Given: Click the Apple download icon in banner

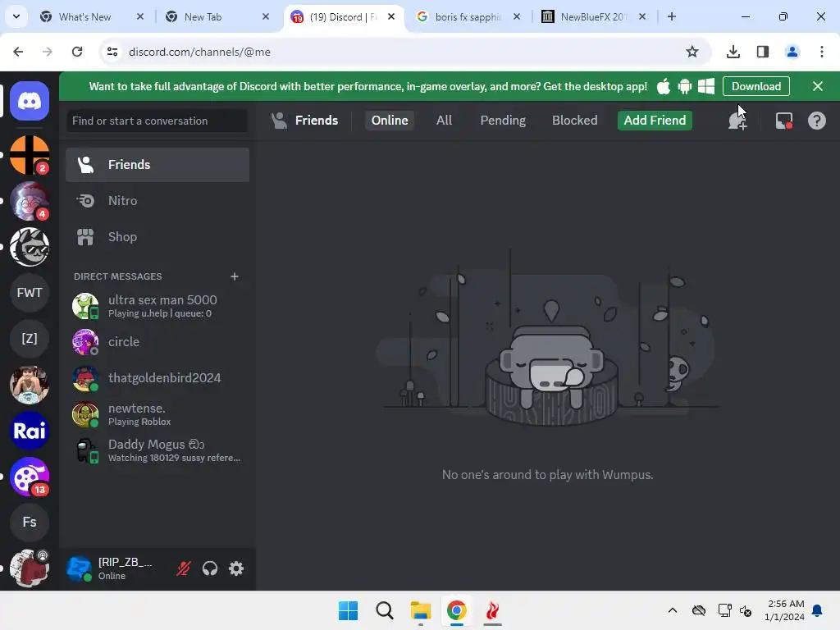Looking at the screenshot, I should point(663,86).
